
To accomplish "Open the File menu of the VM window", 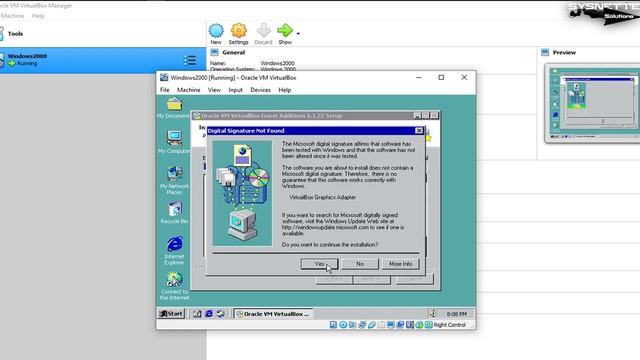I will coord(164,90).
